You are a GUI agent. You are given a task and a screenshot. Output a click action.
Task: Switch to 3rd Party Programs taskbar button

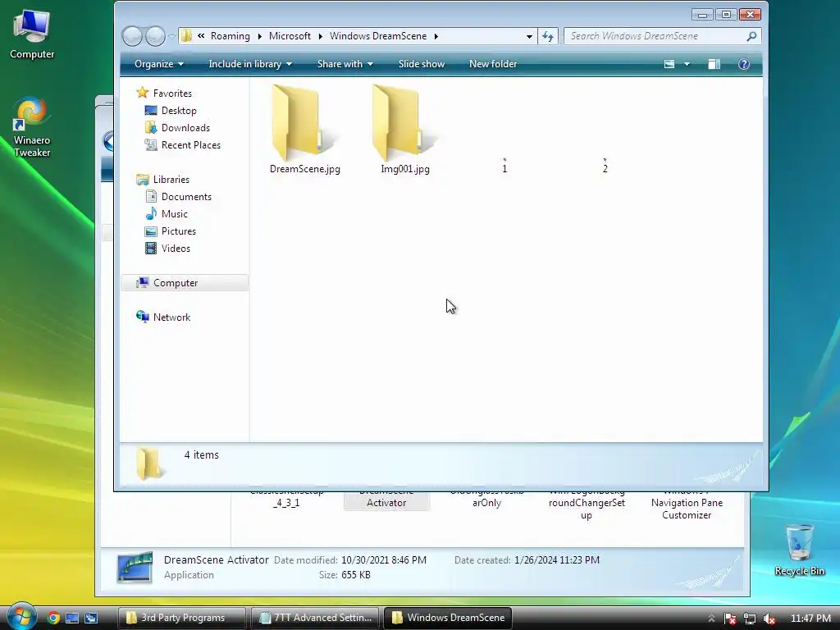coord(181,618)
